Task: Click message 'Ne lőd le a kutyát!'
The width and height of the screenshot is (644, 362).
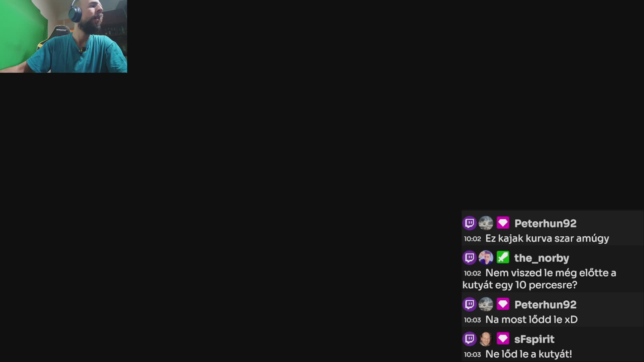Action: [x=529, y=354]
